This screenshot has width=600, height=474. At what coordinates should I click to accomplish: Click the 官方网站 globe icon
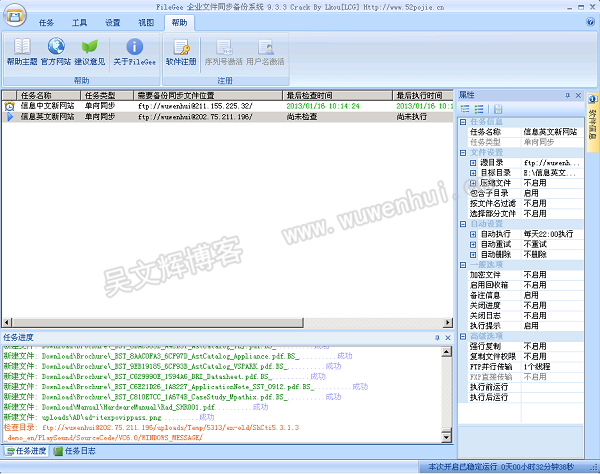coord(55,51)
